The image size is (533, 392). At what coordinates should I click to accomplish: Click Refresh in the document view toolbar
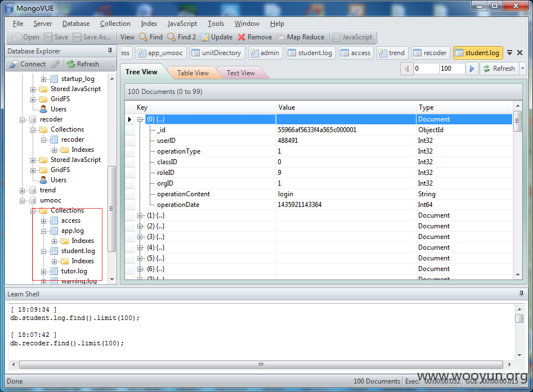[499, 69]
